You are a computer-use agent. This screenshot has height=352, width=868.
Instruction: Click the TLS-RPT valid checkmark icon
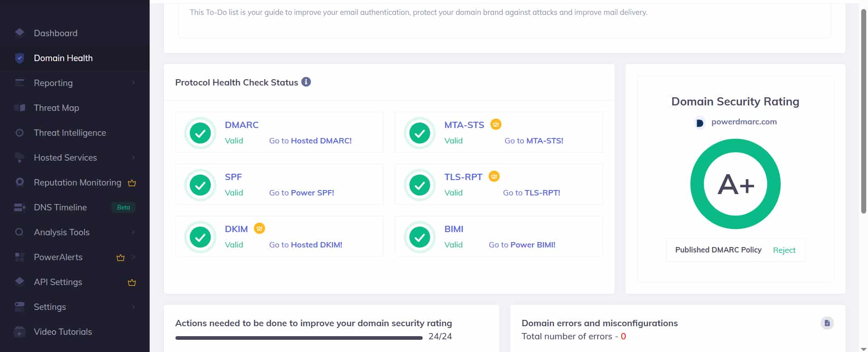tap(420, 185)
